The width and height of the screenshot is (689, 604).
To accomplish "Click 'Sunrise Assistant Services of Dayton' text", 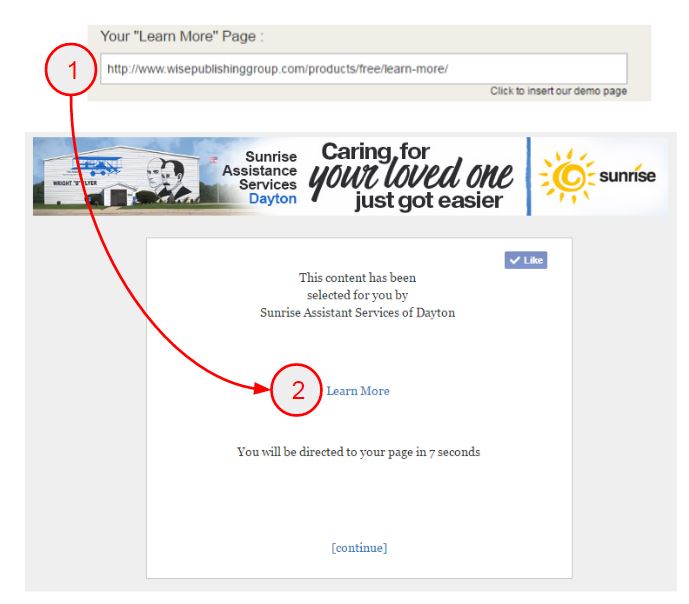I will point(357,313).
